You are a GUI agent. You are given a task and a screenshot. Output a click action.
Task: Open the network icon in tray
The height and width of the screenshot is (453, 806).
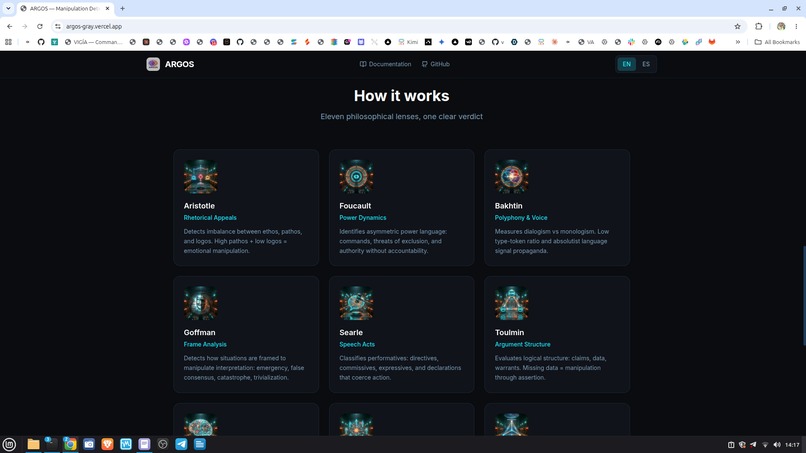[765, 445]
